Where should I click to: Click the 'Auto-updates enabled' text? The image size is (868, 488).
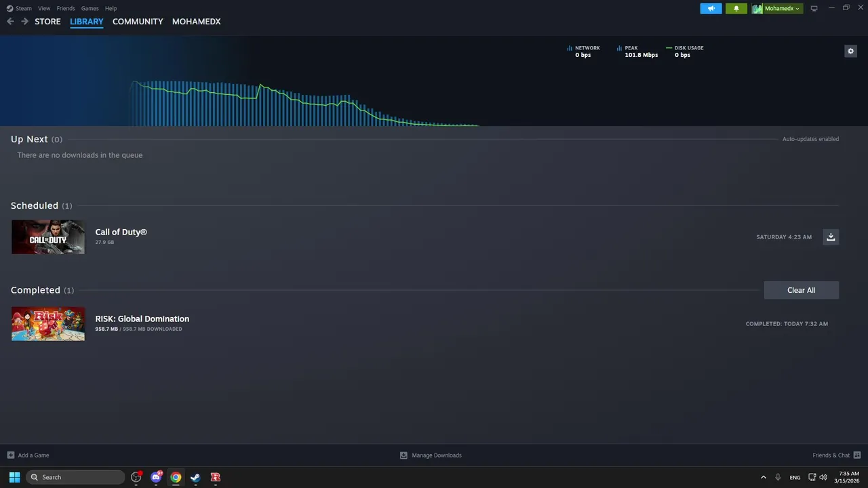[810, 139]
